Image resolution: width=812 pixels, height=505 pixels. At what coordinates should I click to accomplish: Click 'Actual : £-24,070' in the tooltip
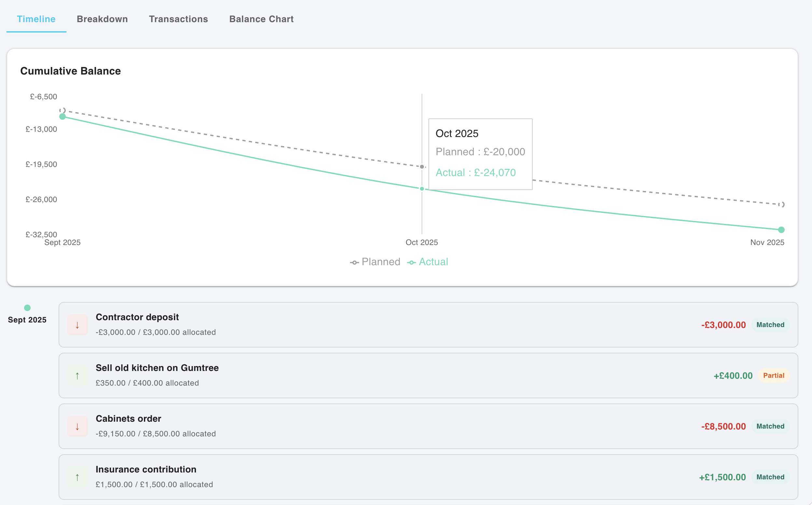click(x=475, y=172)
